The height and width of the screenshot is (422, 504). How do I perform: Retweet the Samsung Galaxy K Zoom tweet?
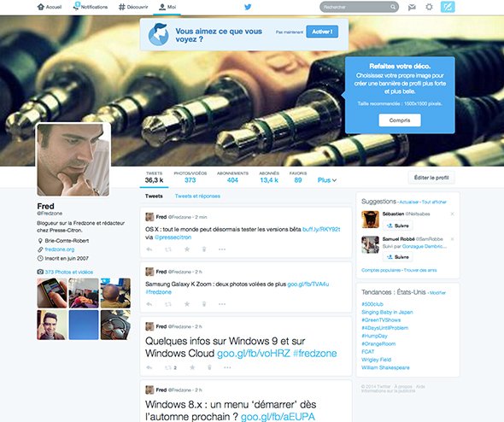[x=167, y=304]
